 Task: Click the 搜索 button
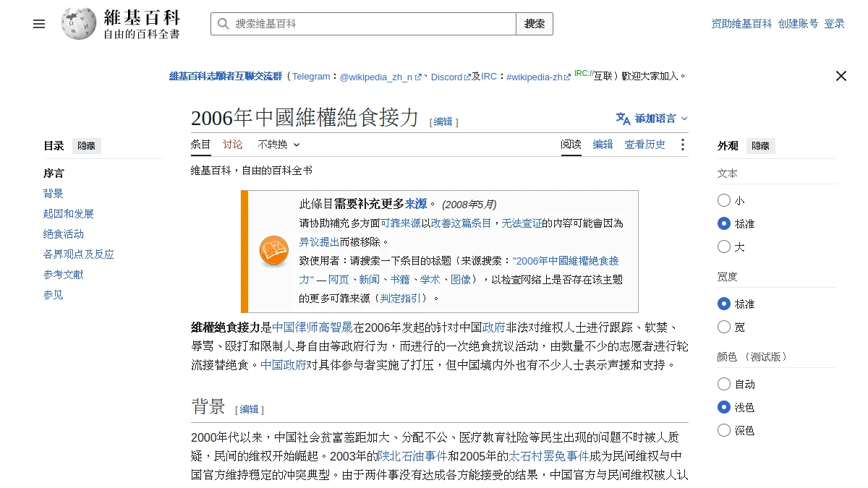click(x=535, y=24)
